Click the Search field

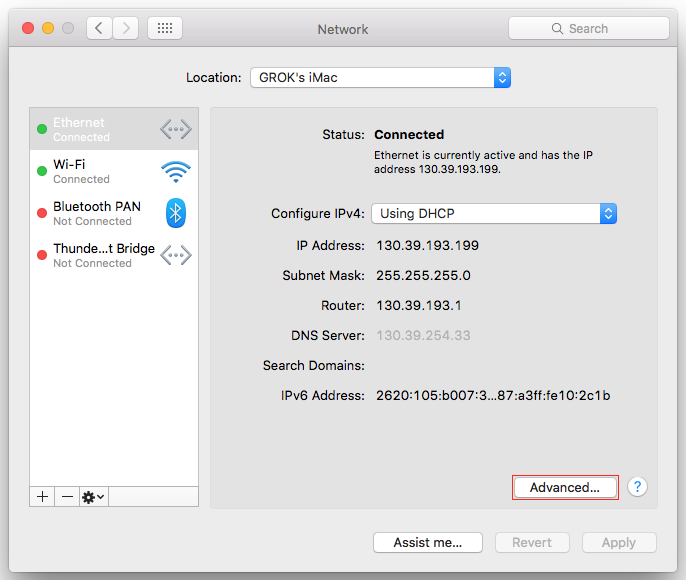pyautogui.click(x=588, y=28)
